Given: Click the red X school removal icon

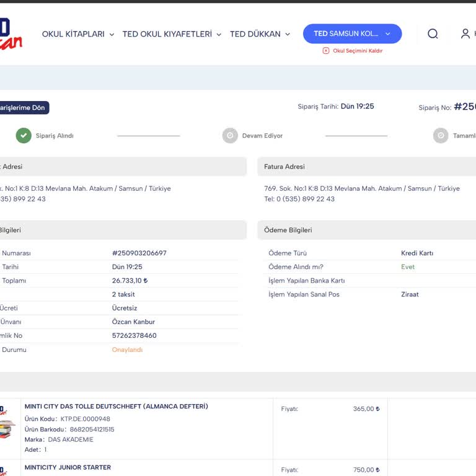Looking at the screenshot, I should tap(326, 51).
